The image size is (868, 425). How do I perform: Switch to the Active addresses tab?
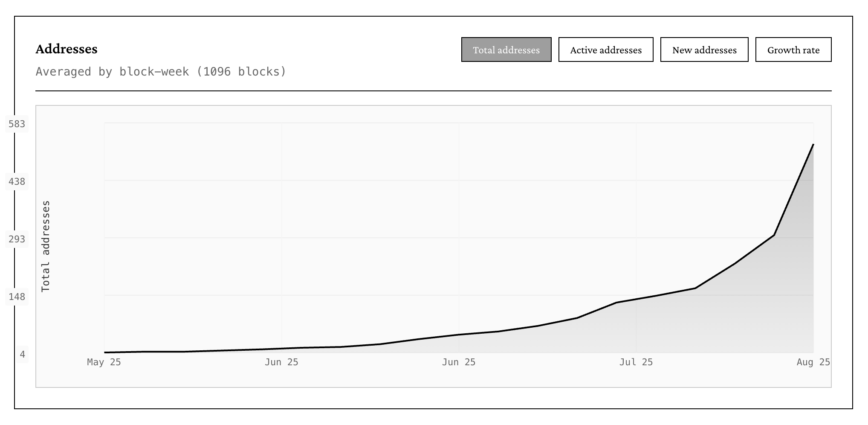pos(605,50)
